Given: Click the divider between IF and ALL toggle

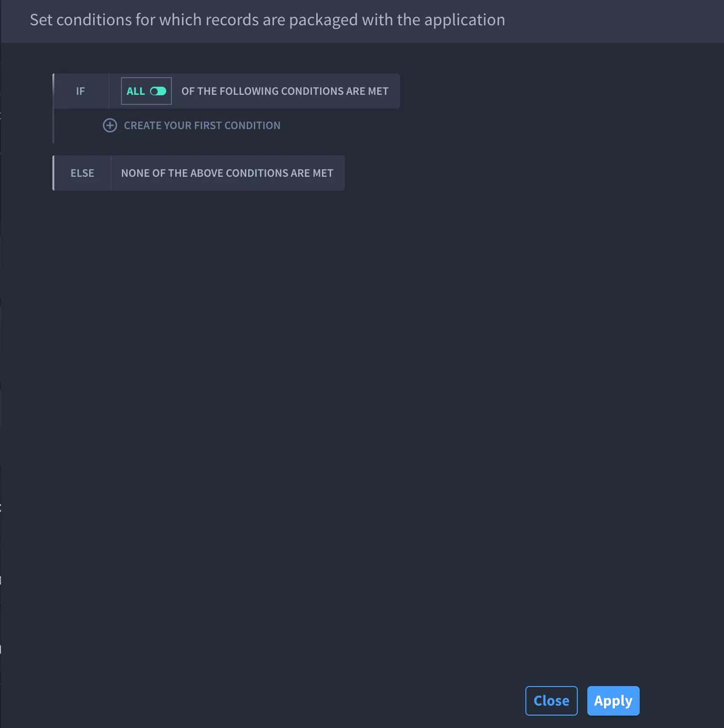Looking at the screenshot, I should click(109, 91).
